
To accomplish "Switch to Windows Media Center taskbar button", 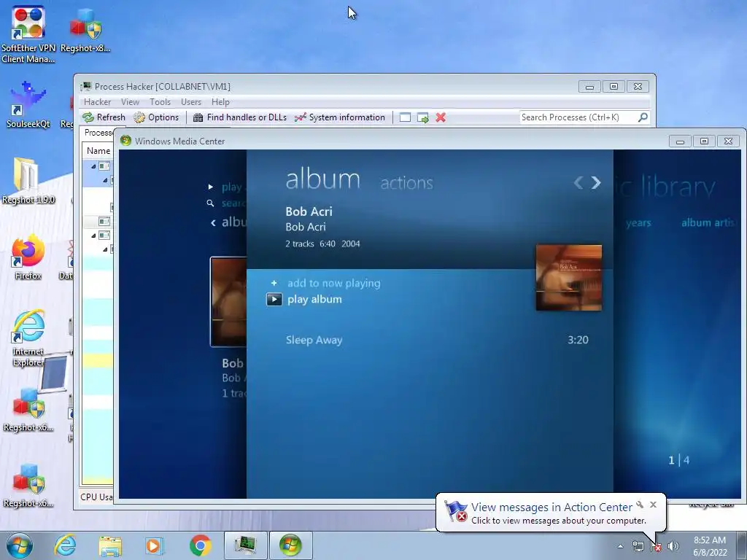I will 290,545.
